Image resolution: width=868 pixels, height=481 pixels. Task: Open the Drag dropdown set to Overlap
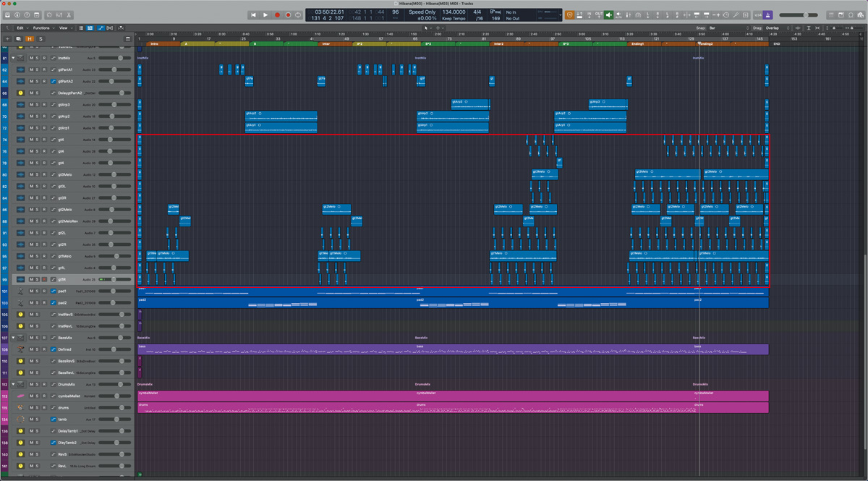pos(778,28)
